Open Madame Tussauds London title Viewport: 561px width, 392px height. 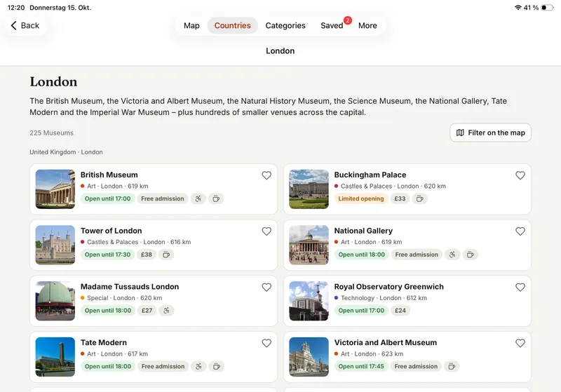click(130, 287)
